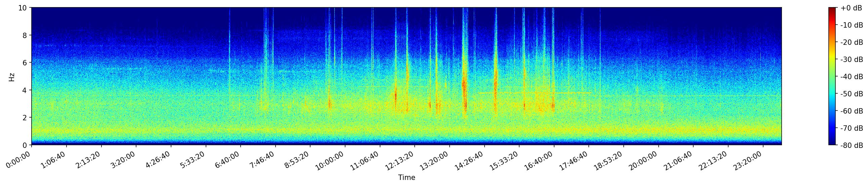Screen dimensions: 868x186
Task: Click the '+0 dB' colorbar label
Action: [x=851, y=8]
